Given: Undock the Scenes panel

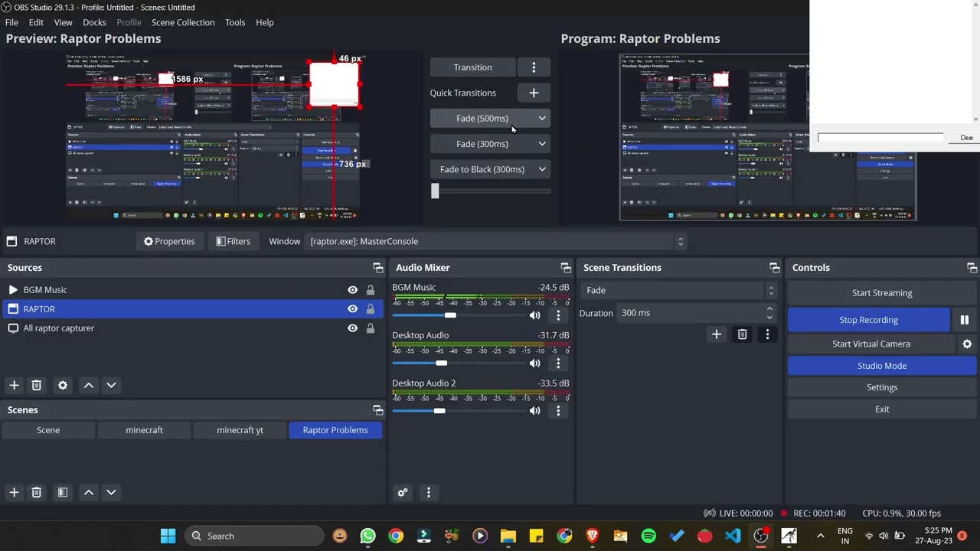Looking at the screenshot, I should pyautogui.click(x=378, y=410).
